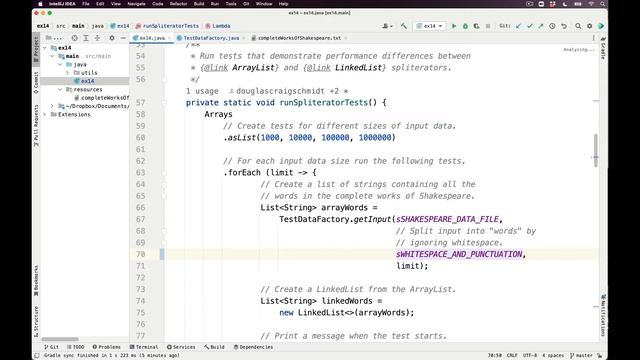
Task: Switch to TestDataFactory.java tab
Action: click(211, 38)
